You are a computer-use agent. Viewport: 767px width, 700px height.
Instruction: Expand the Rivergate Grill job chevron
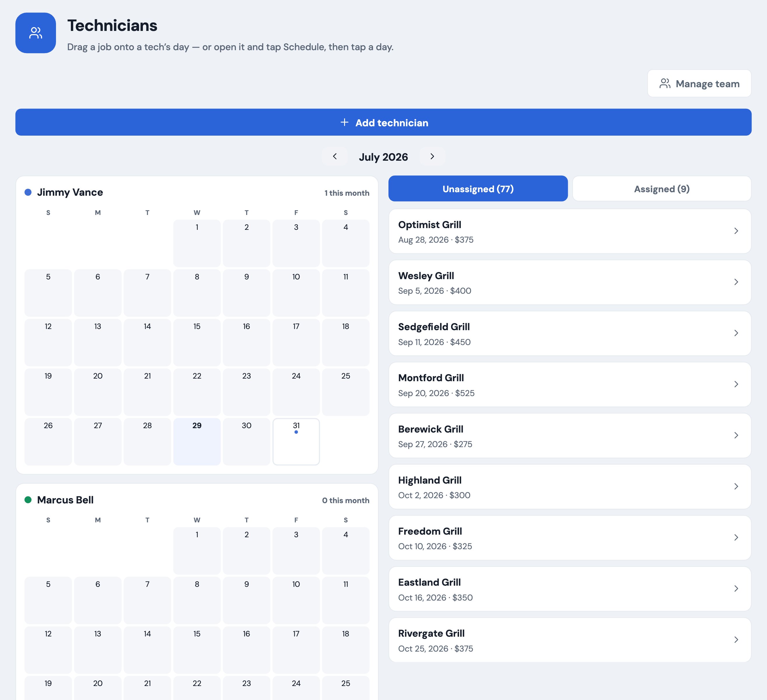click(x=736, y=640)
